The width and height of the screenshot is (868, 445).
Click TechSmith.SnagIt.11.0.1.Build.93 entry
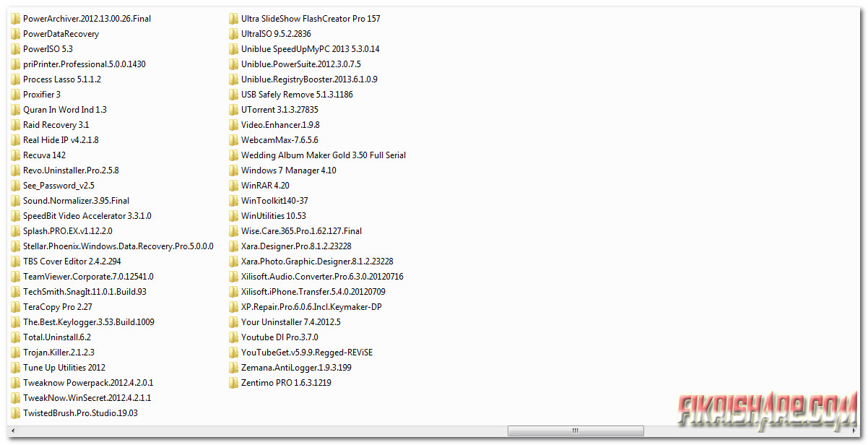click(x=85, y=292)
